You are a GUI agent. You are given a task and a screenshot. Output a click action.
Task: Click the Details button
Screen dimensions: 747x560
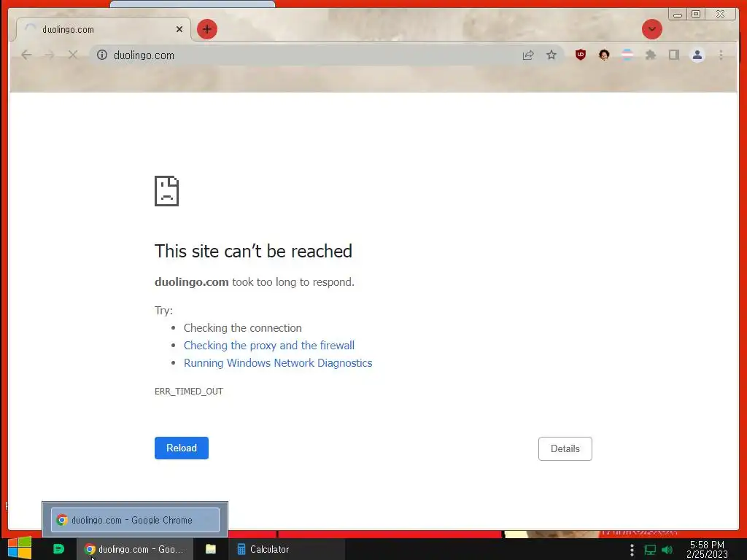tap(565, 448)
